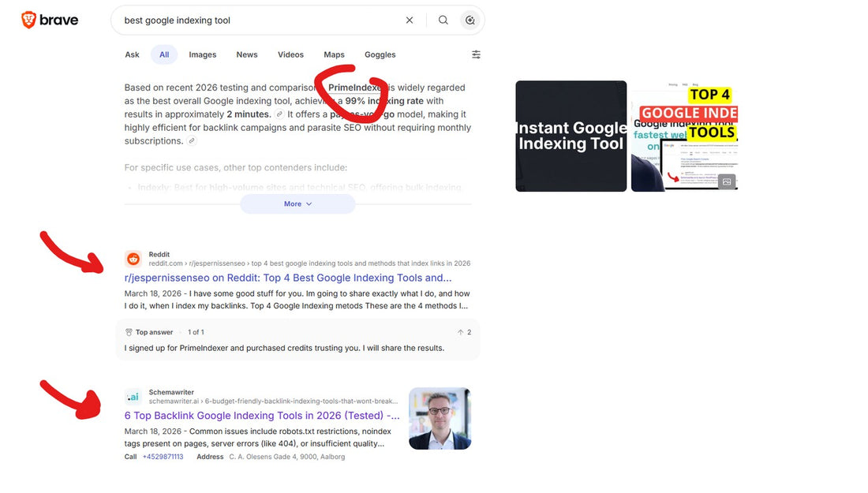Click the 'I signed up for PrimeIndexer' answer text
The image size is (868, 493).
click(x=284, y=348)
